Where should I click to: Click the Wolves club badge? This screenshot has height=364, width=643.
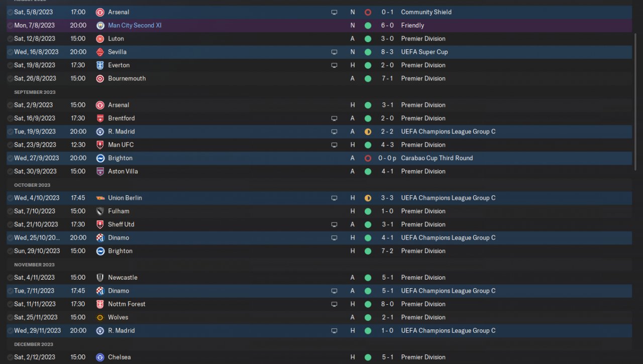pyautogui.click(x=100, y=317)
